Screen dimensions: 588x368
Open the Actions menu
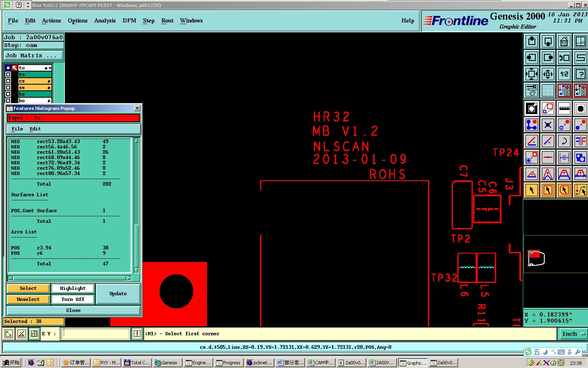tap(51, 20)
